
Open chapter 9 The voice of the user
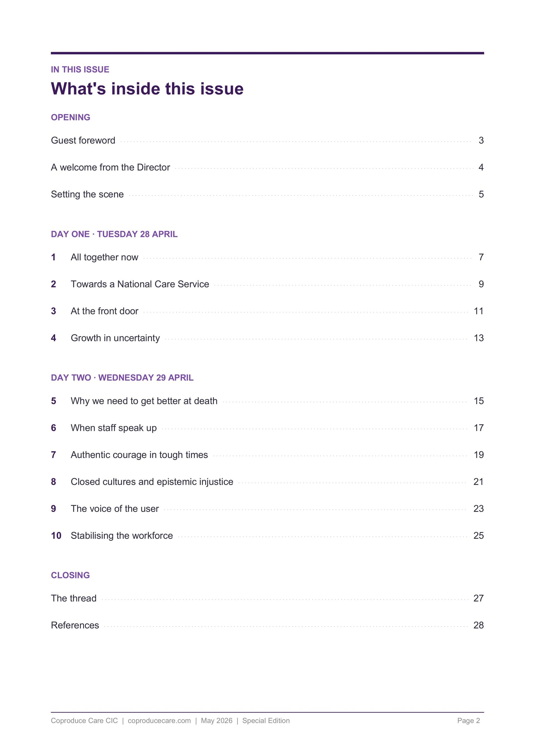click(267, 509)
